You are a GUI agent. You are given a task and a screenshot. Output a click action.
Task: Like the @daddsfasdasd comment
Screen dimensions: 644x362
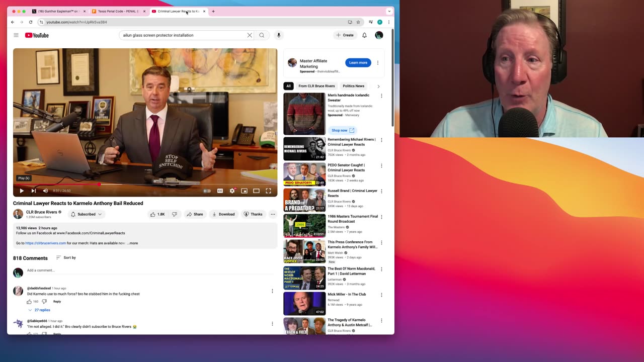tap(29, 302)
